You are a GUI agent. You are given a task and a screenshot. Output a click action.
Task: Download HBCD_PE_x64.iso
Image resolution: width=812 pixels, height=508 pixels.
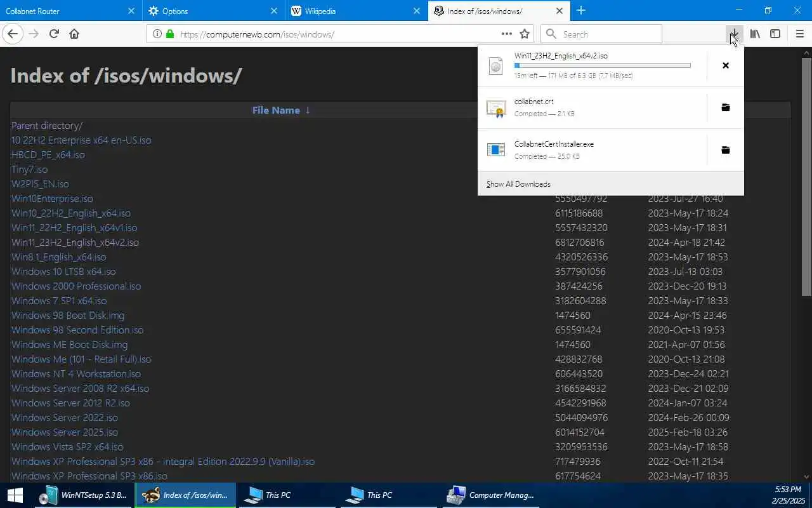tap(48, 155)
